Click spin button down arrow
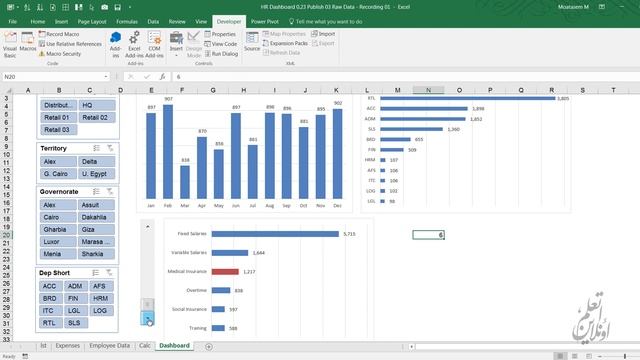640x360 pixels. (x=148, y=318)
